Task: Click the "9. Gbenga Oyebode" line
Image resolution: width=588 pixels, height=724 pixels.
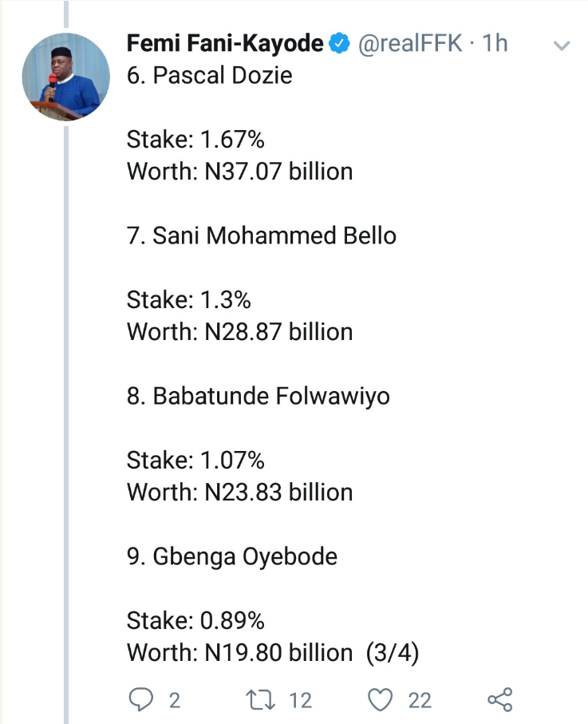Action: (232, 556)
